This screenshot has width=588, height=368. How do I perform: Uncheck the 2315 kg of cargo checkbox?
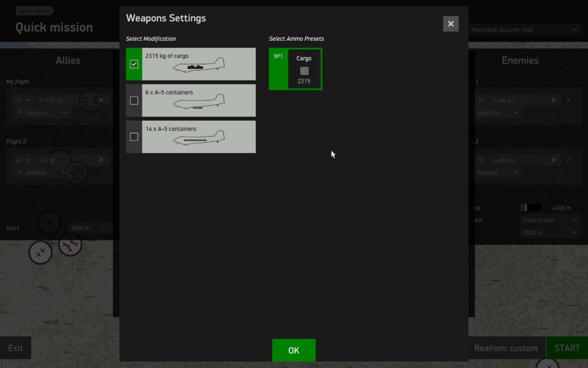[x=134, y=64]
